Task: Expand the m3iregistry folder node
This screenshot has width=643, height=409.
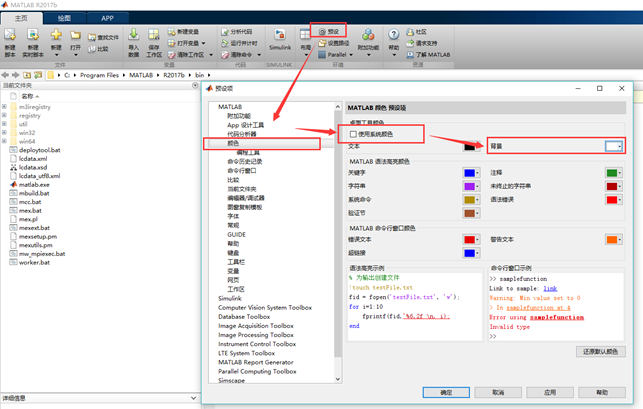Action: coord(4,107)
